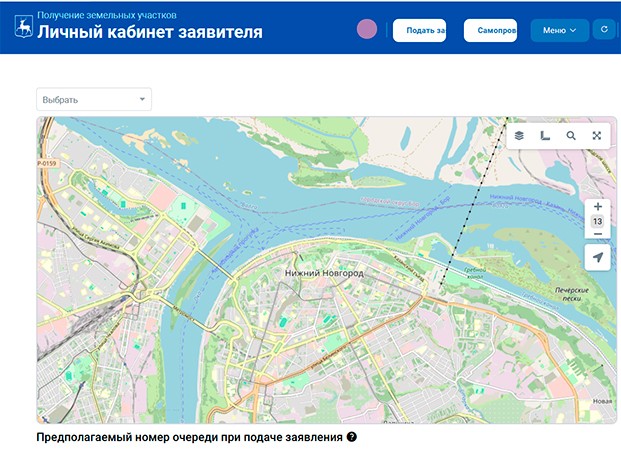Image resolution: width=621 pixels, height=450 pixels.
Task: Open the user avatar circle
Action: click(x=367, y=29)
